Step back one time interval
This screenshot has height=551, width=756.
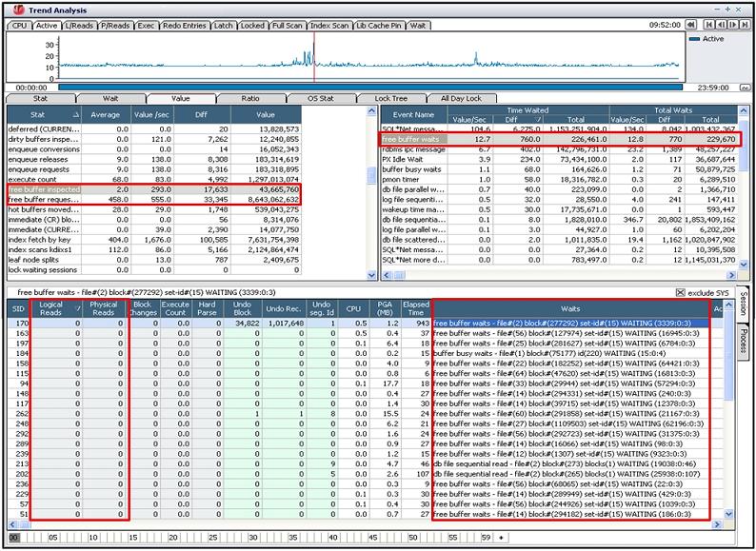[722, 25]
